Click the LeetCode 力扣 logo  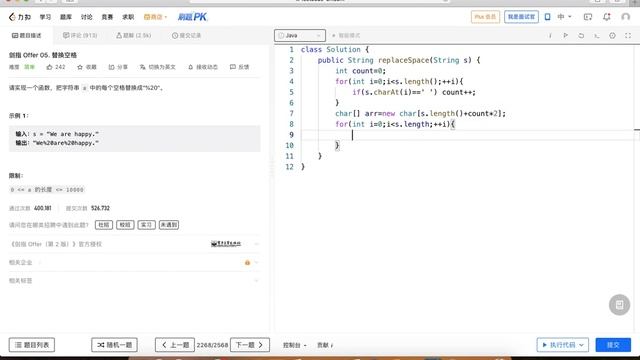coord(20,17)
